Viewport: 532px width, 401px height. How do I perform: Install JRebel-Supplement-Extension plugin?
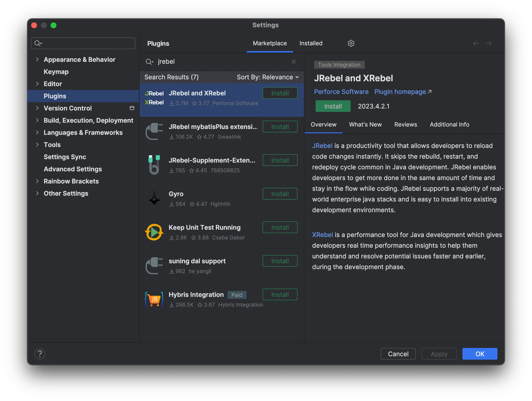click(x=280, y=160)
